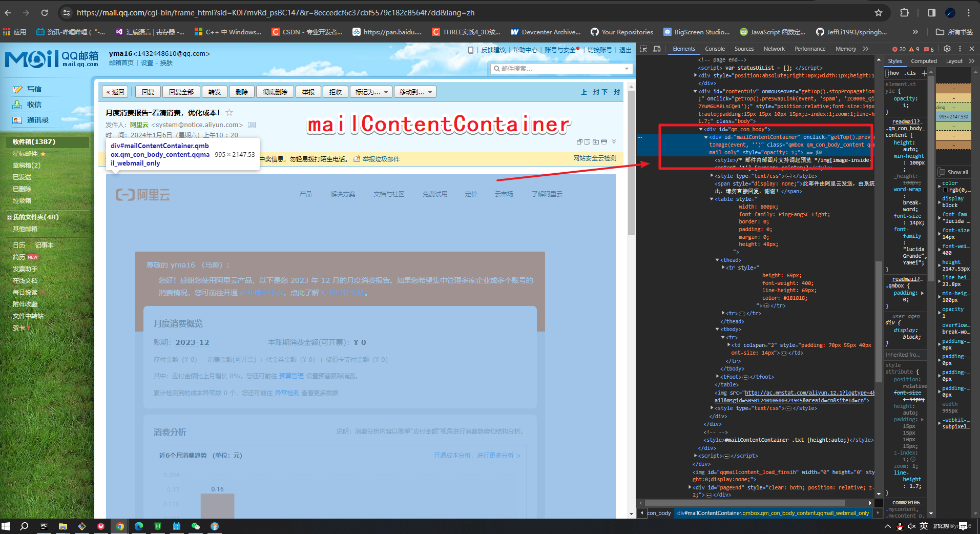Star the email subject
980x534 pixels.
pyautogui.click(x=230, y=112)
